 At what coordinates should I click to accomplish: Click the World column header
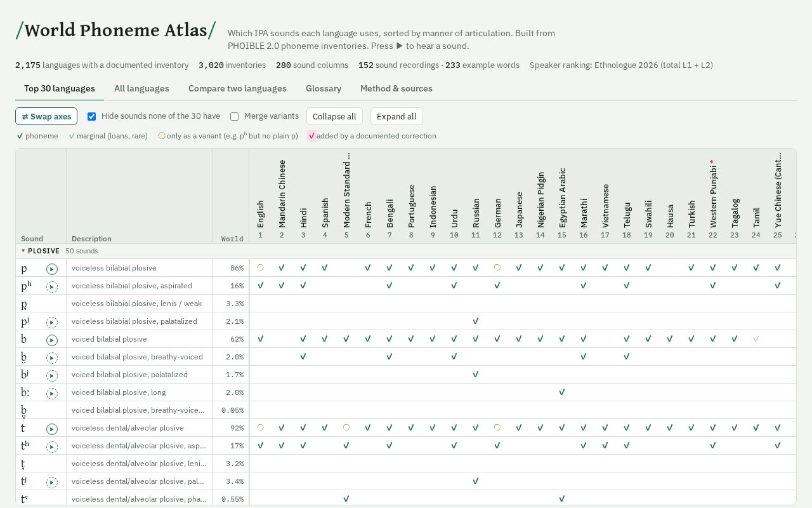pos(232,239)
